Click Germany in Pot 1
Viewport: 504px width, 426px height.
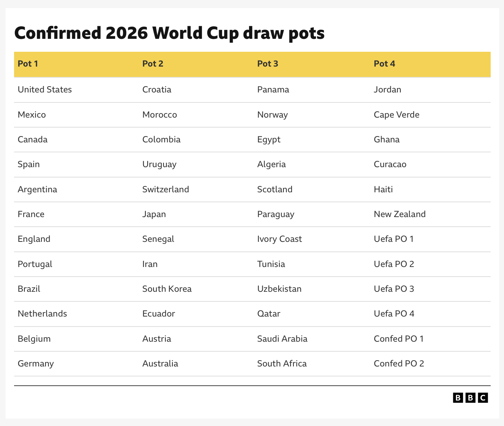tap(36, 364)
